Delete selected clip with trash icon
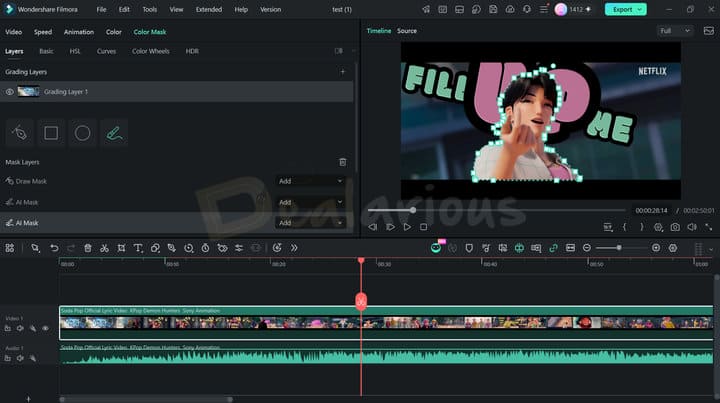 point(88,248)
